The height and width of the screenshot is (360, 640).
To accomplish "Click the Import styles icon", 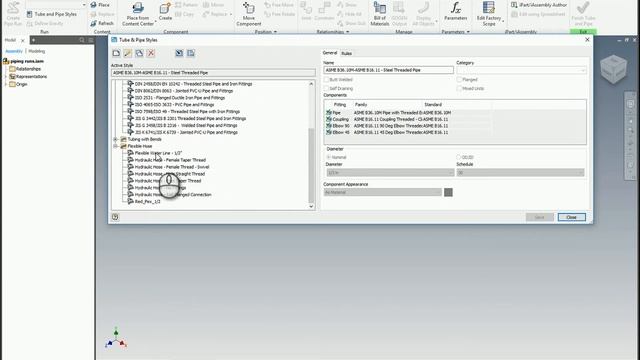I will [179, 53].
